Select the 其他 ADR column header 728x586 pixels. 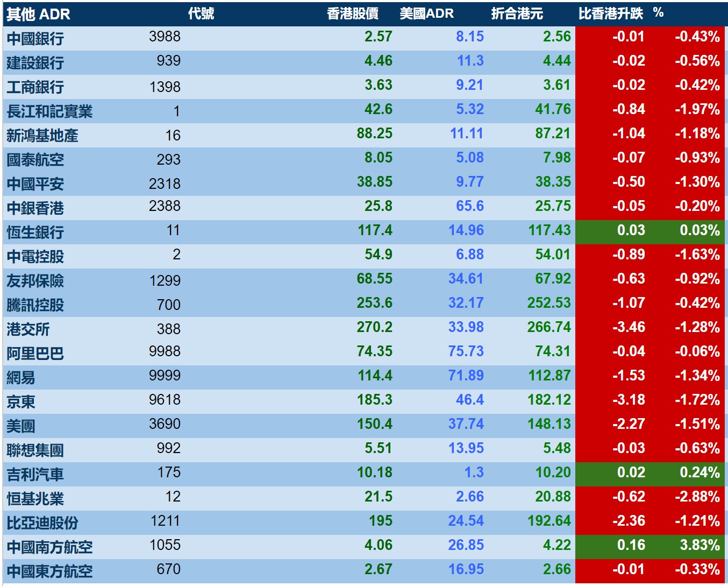point(38,15)
